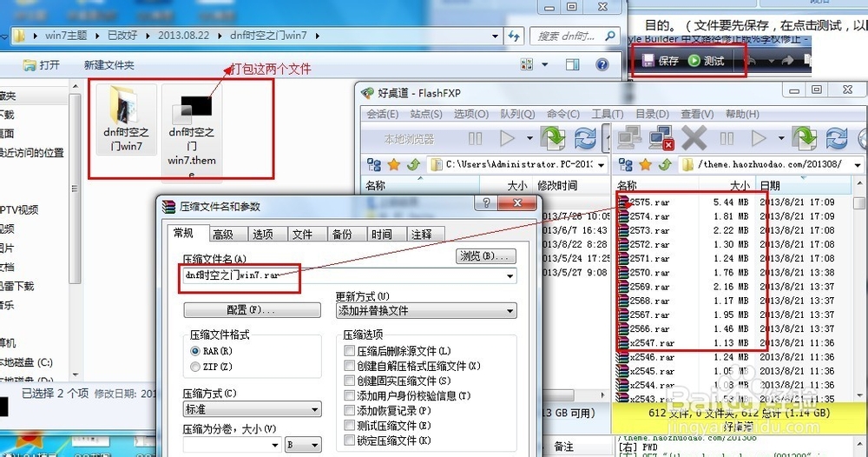Image resolution: width=868 pixels, height=457 pixels.
Task: Click Explorer 新建文件夹 button
Action: pos(109,65)
